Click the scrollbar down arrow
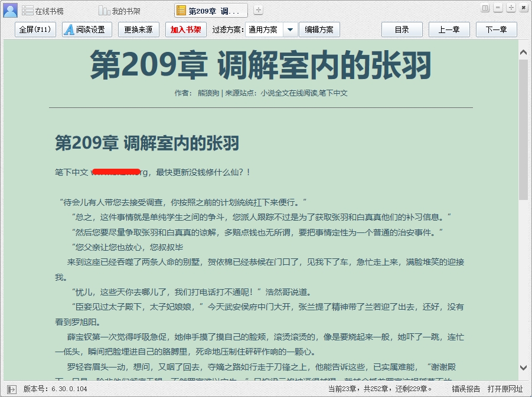Viewport: 532px width, 397px height. [523, 368]
